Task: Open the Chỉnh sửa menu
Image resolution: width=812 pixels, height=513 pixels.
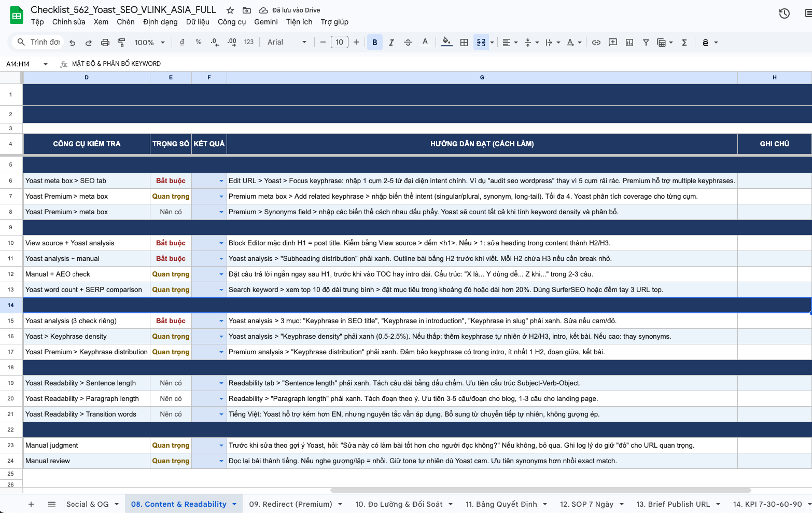Action: click(69, 22)
